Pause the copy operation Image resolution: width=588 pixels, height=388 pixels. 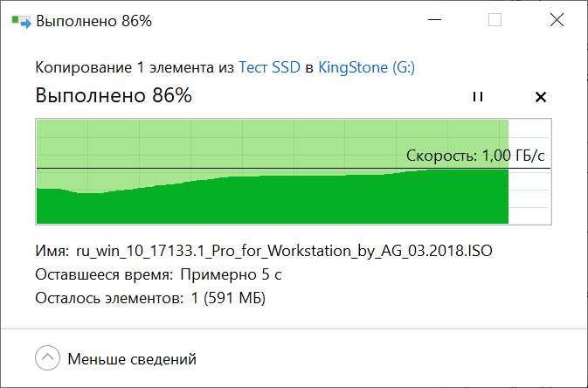(x=477, y=97)
